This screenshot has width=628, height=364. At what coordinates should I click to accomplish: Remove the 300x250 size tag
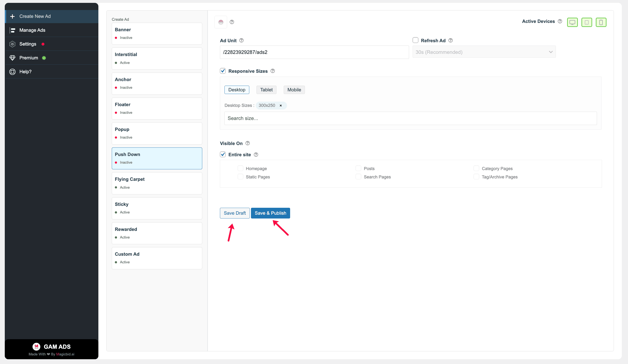tap(281, 106)
